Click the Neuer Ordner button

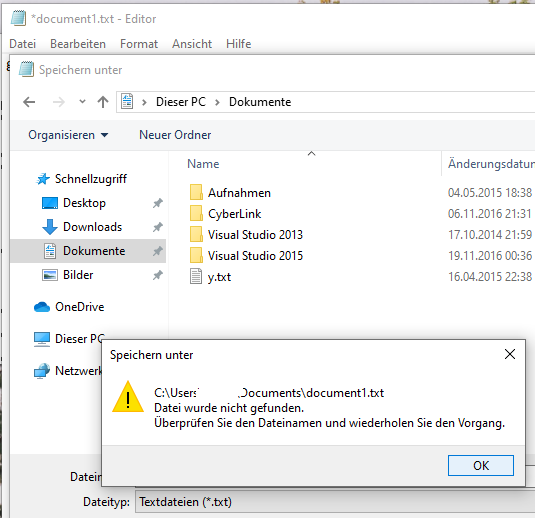pyautogui.click(x=175, y=135)
